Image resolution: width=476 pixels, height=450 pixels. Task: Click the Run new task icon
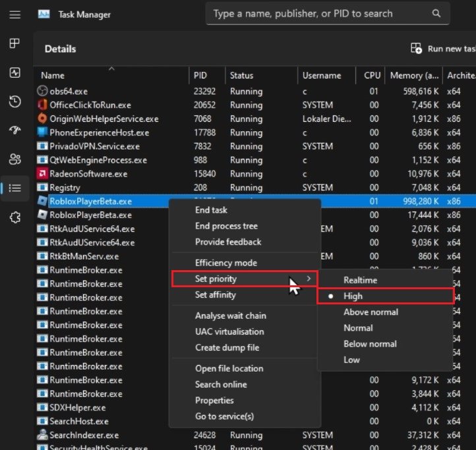coord(416,49)
